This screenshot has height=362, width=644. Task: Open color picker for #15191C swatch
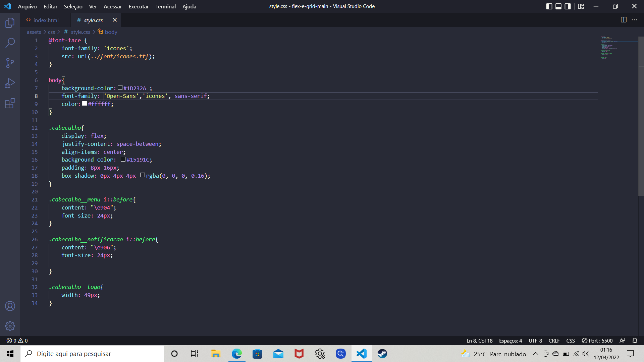(123, 160)
